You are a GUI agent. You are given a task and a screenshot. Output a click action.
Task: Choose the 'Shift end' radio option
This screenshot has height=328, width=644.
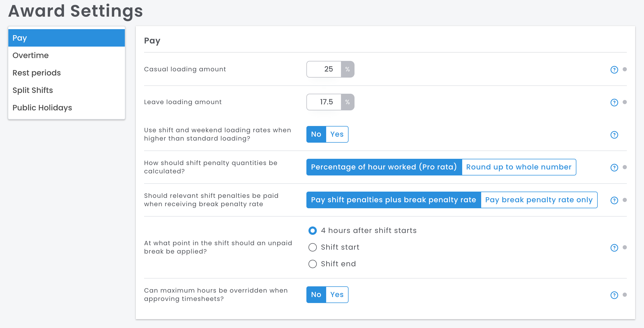pyautogui.click(x=313, y=264)
